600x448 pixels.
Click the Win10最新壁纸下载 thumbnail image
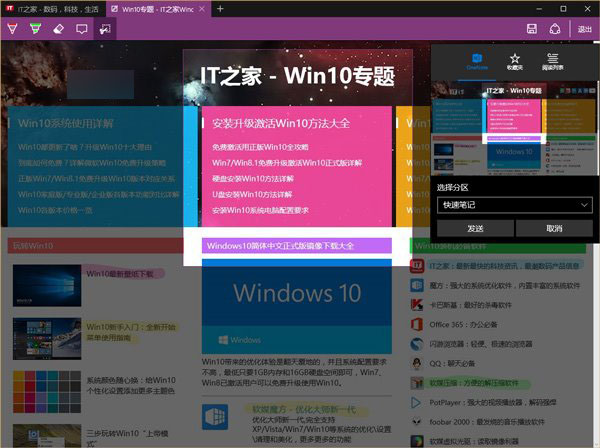click(47, 285)
